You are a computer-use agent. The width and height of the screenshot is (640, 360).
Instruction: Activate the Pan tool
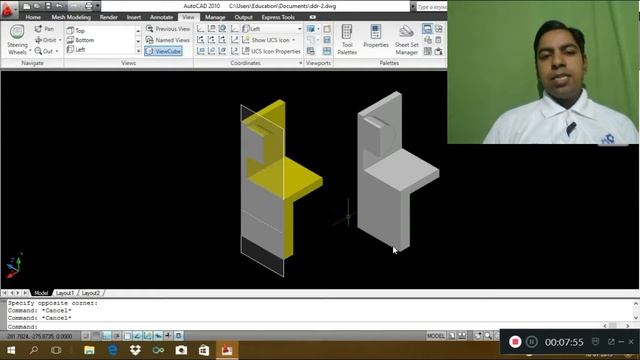(x=44, y=29)
